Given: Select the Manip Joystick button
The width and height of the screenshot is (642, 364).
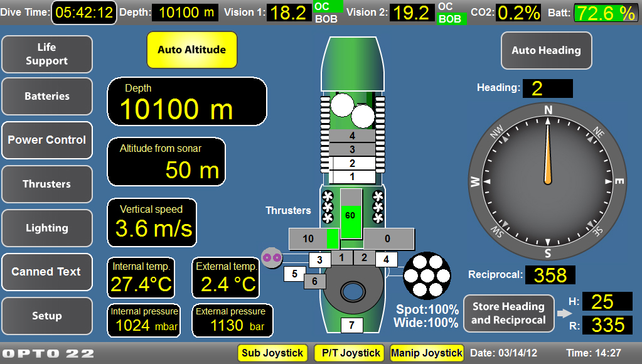Looking at the screenshot, I should [426, 353].
